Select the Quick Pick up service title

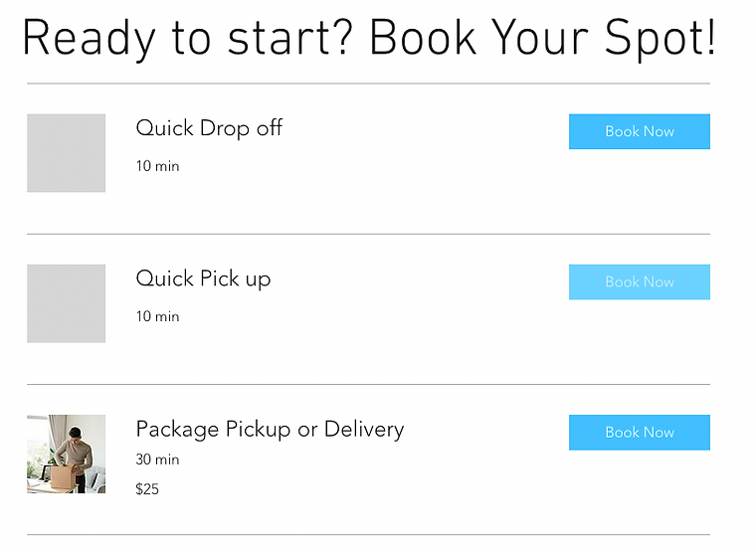[x=203, y=278]
